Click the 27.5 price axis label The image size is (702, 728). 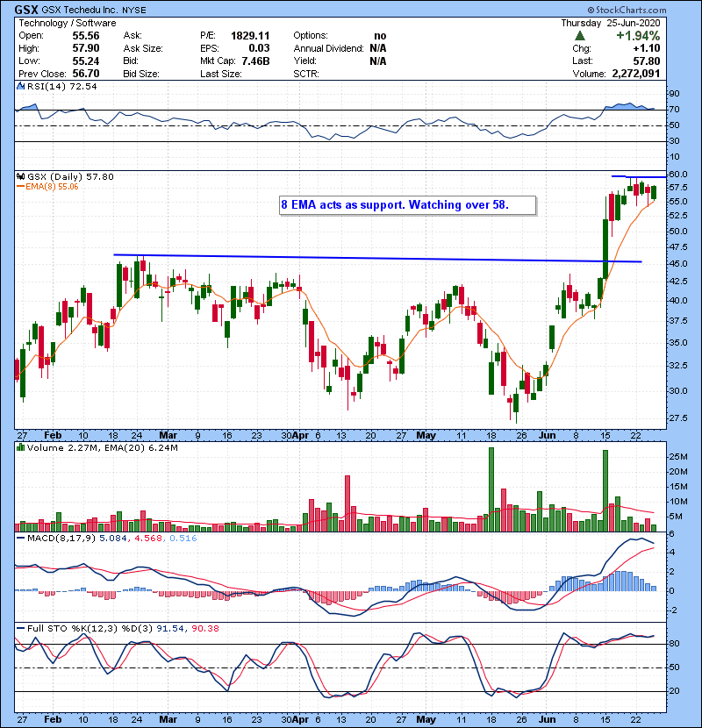tap(677, 418)
